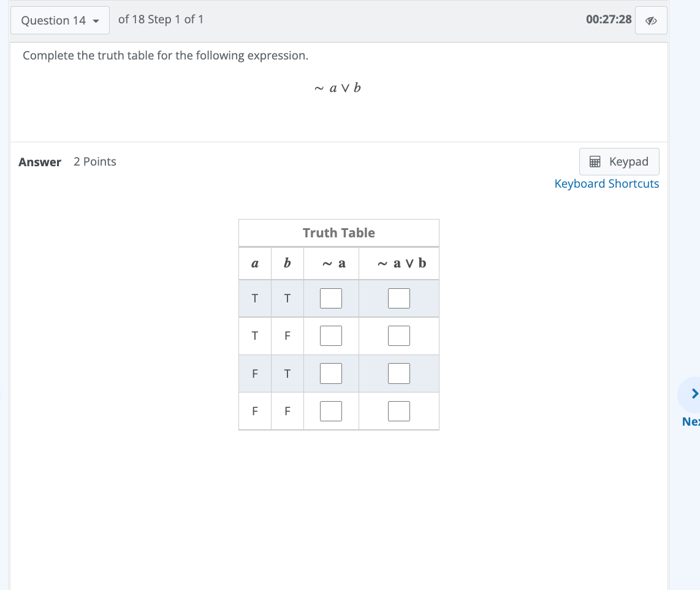This screenshot has height=590, width=700.
Task: Click the 'b' column header
Action: (x=287, y=264)
